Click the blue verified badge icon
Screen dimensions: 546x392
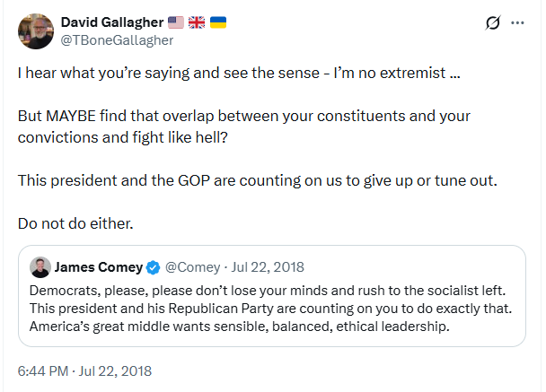coord(153,267)
